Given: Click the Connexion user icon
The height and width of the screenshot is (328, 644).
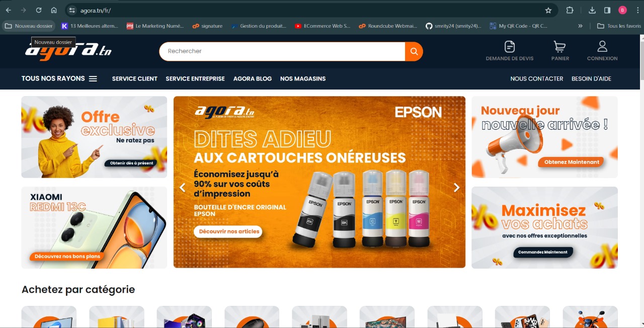Looking at the screenshot, I should pos(602,47).
